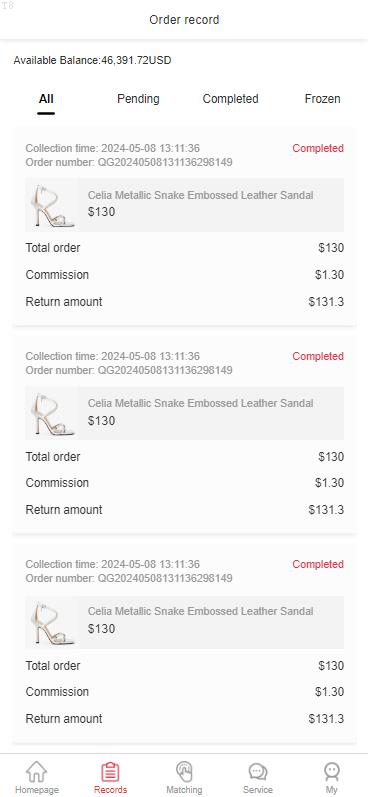The image size is (368, 797).
Task: Click the third order's sandal thumbnail
Action: (53, 622)
